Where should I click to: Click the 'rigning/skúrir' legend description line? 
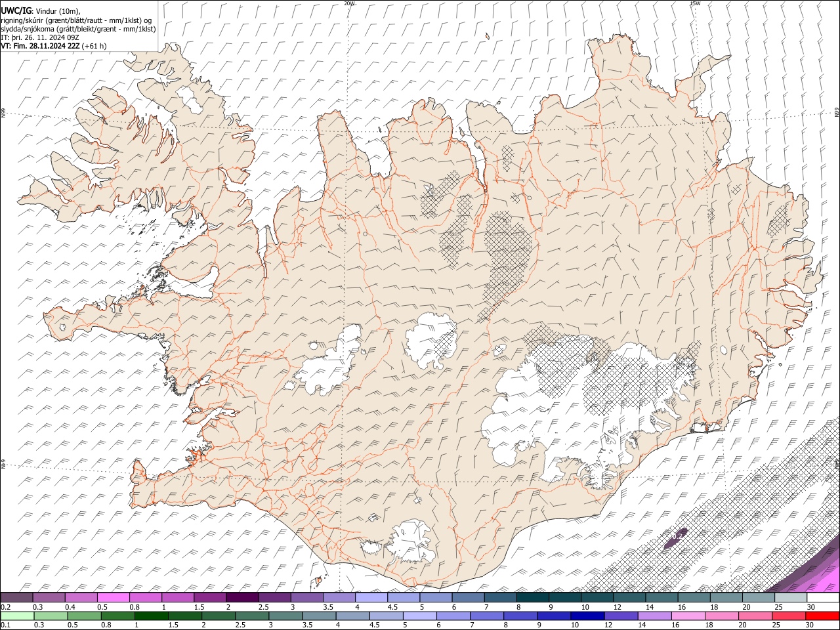[x=77, y=20]
